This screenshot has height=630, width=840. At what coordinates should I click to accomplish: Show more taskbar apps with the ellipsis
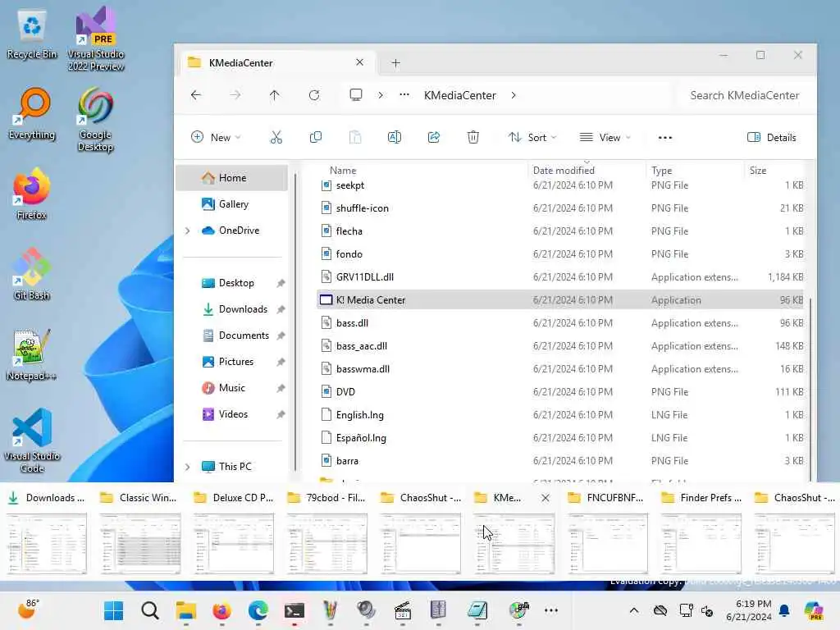(550, 610)
